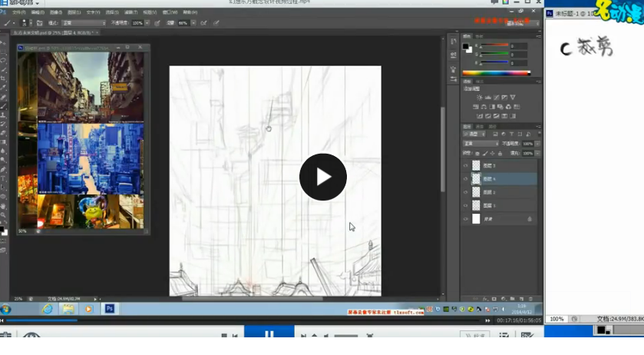Image resolution: width=644 pixels, height=355 pixels.
Task: Add a Channel Mixer adjustment icon
Action: click(508, 107)
